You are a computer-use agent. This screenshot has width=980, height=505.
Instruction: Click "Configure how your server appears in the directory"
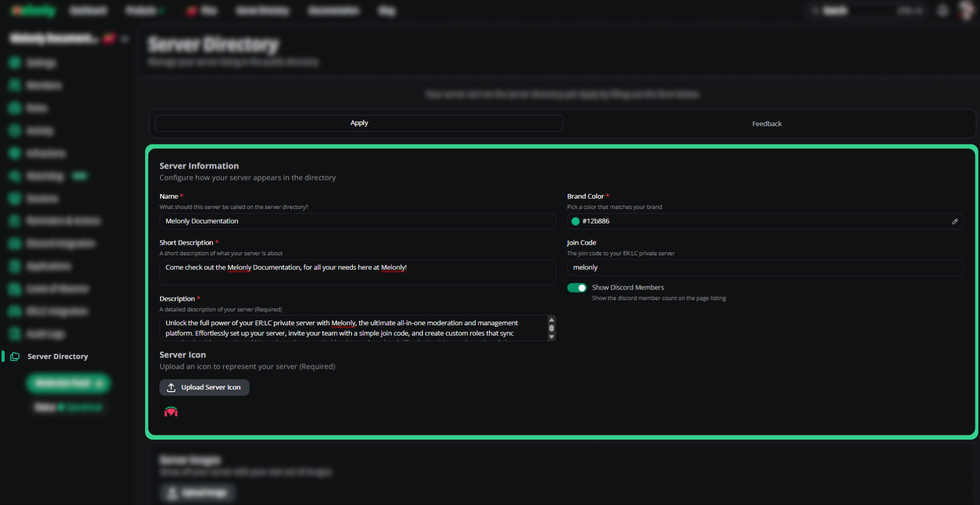pos(247,178)
